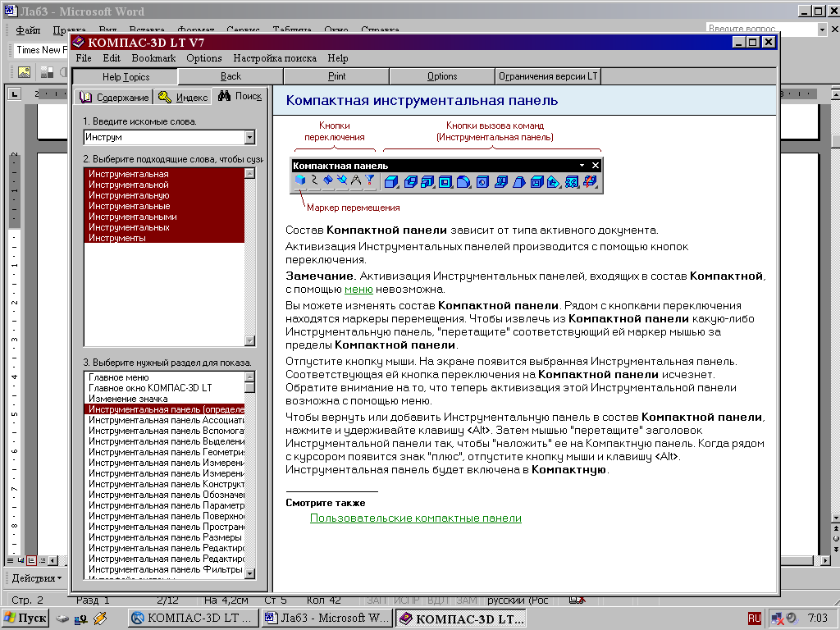Image resolution: width=840 pixels, height=630 pixels.
Task: Click the русский language status bar entry
Action: tap(518, 600)
